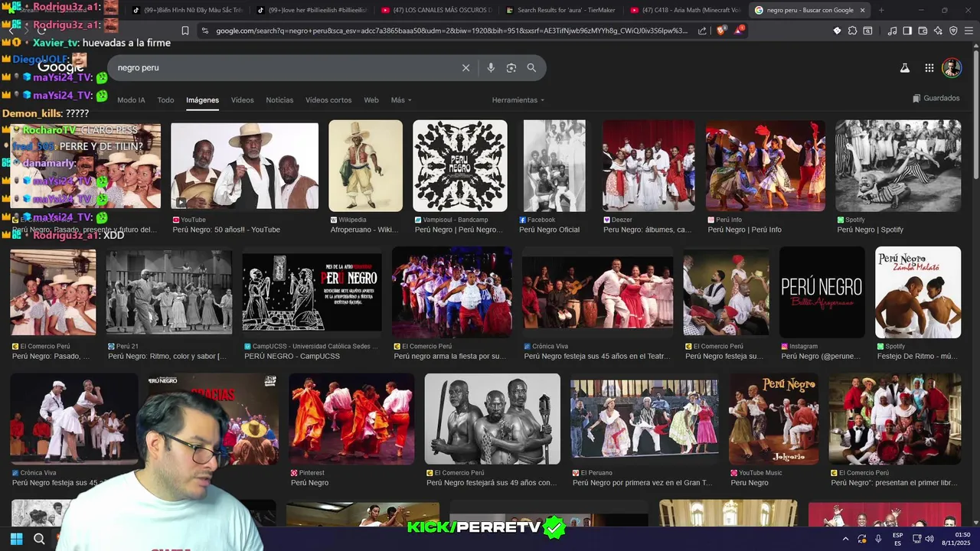Click the share page icon in address bar

(x=702, y=31)
